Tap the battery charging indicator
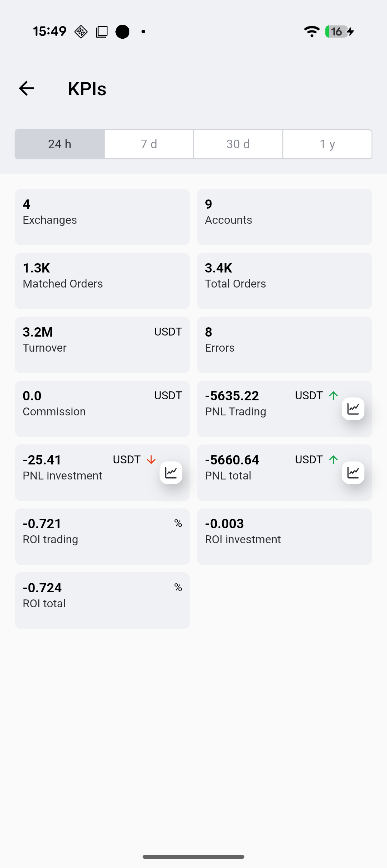The height and width of the screenshot is (868, 387). click(339, 32)
